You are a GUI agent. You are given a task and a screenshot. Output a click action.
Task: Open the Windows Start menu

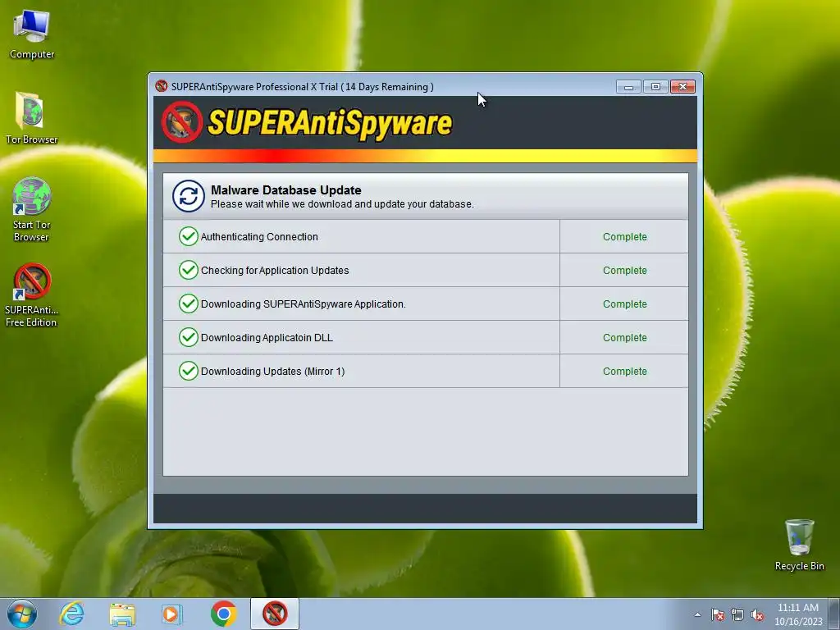(x=22, y=614)
